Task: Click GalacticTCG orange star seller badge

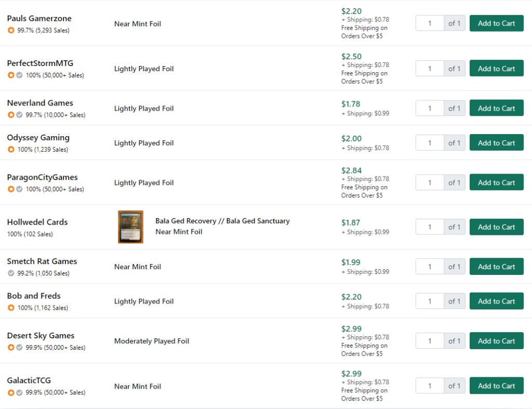Action: click(x=11, y=392)
